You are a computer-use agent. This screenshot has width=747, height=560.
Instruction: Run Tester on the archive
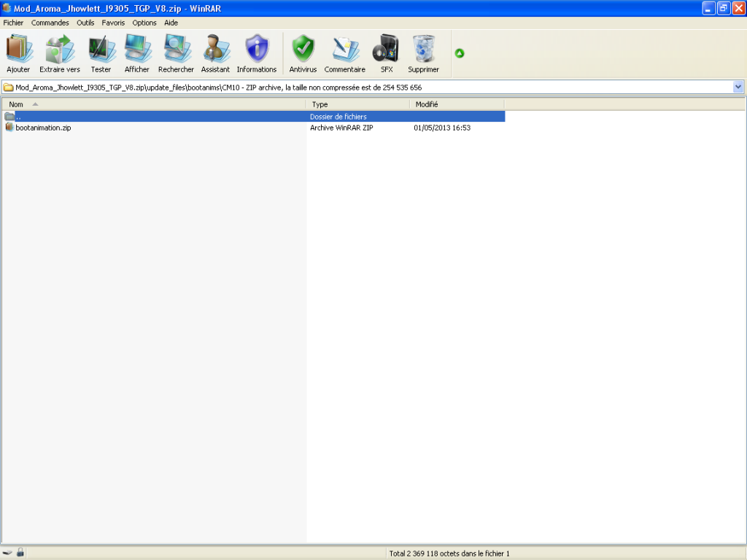[x=101, y=53]
